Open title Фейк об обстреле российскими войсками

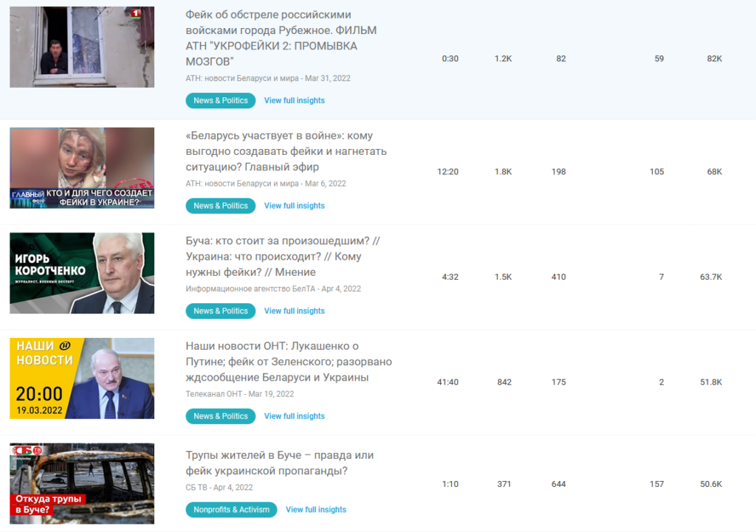pyautogui.click(x=281, y=38)
